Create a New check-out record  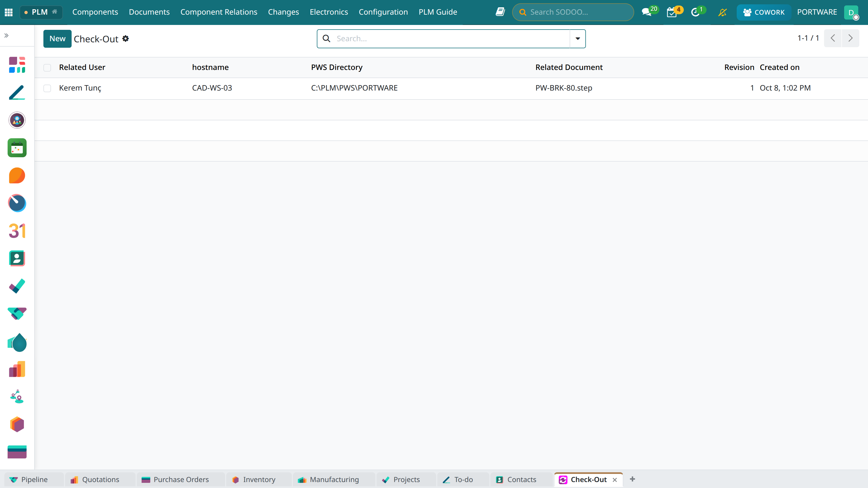(x=57, y=39)
